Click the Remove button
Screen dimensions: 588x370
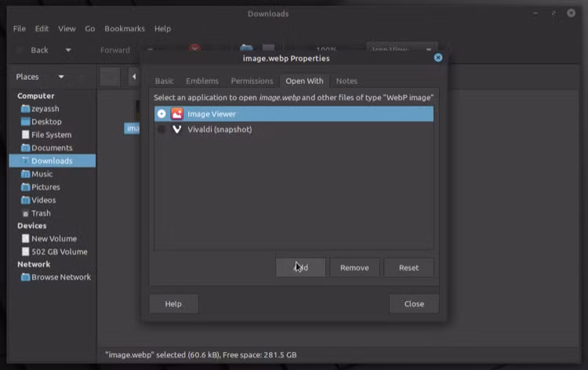354,267
